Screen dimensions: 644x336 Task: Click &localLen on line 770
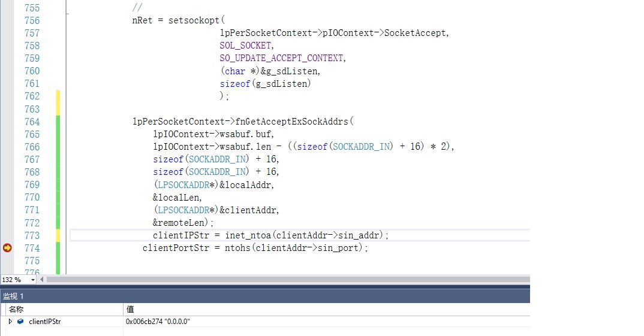[176, 198]
